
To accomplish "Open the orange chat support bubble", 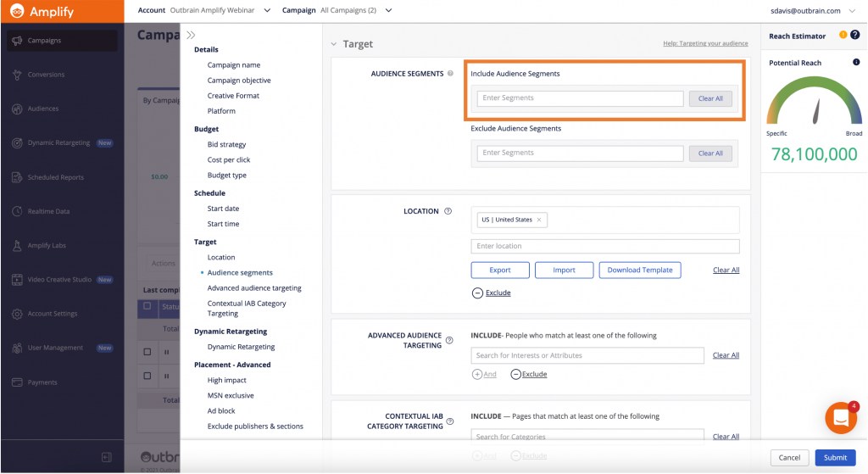I will 840,418.
